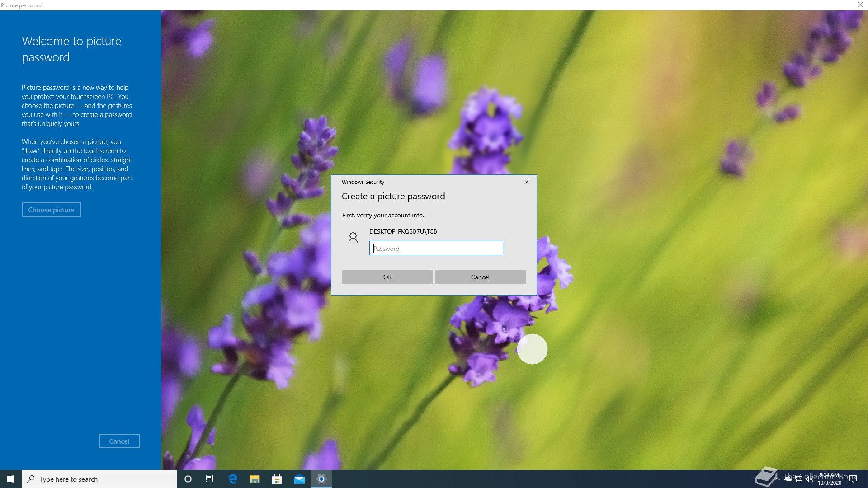Screen dimensions: 868x488
Task: Open File Explorer from taskbar
Action: pyautogui.click(x=255, y=479)
